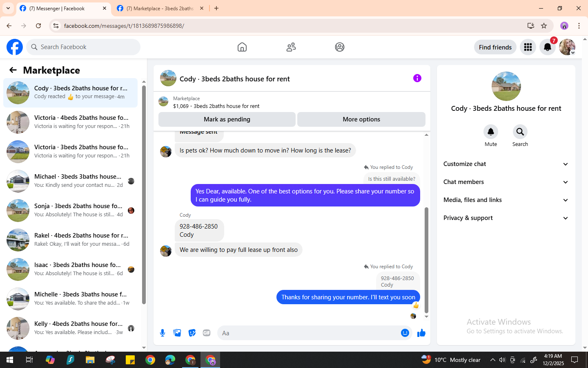
Task: Send a voice clip with microphone icon
Action: 163,333
